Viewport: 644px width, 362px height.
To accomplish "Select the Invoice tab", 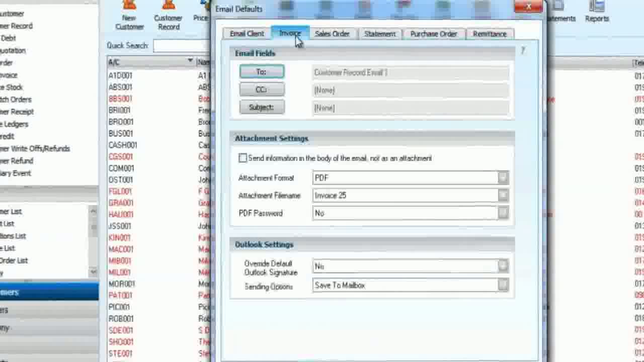I will click(290, 33).
